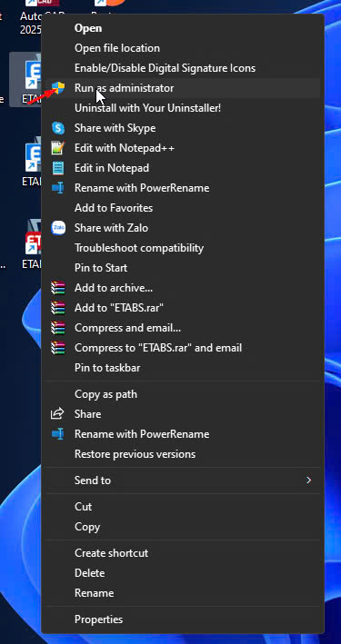The width and height of the screenshot is (341, 644).
Task: Click the Notepad++ icon
Action: pyautogui.click(x=58, y=148)
